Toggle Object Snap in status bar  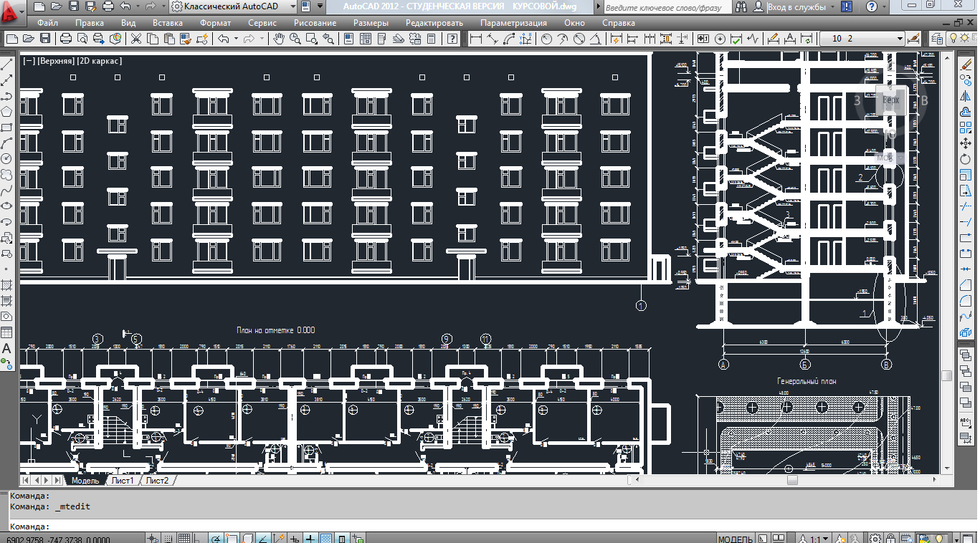click(232, 539)
